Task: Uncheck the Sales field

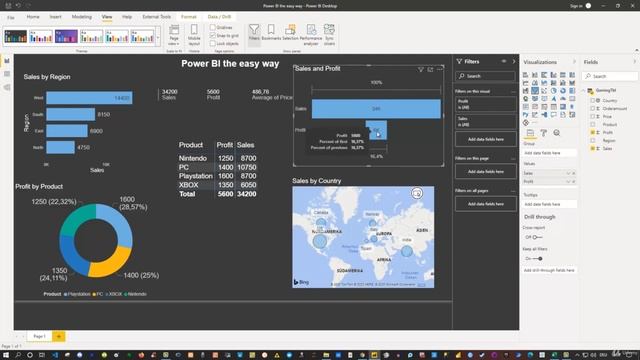Action: (593, 149)
